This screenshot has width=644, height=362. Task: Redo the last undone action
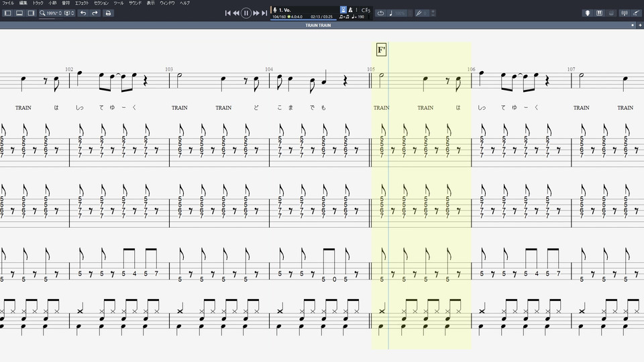(x=95, y=13)
